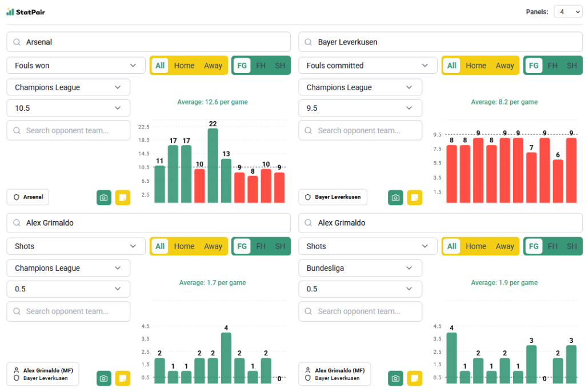Image resolution: width=585 pixels, height=392 pixels.
Task: Click yellow note icon in Grimaldo Bundesliga panel
Action: (x=414, y=378)
